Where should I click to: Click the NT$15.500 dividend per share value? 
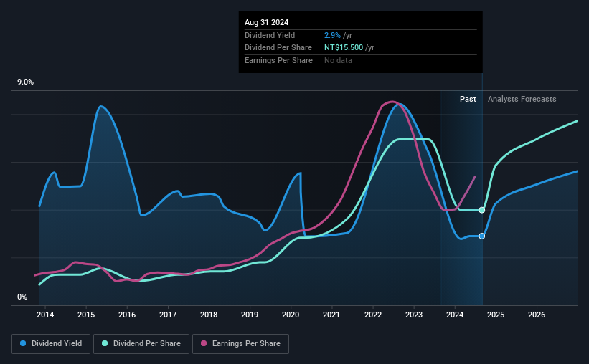pyautogui.click(x=344, y=48)
